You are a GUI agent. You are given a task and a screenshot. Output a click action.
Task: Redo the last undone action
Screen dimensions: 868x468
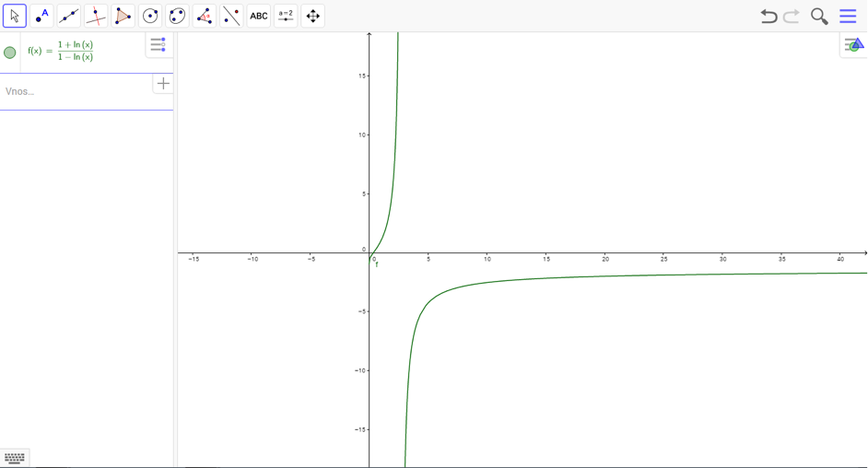(x=792, y=16)
